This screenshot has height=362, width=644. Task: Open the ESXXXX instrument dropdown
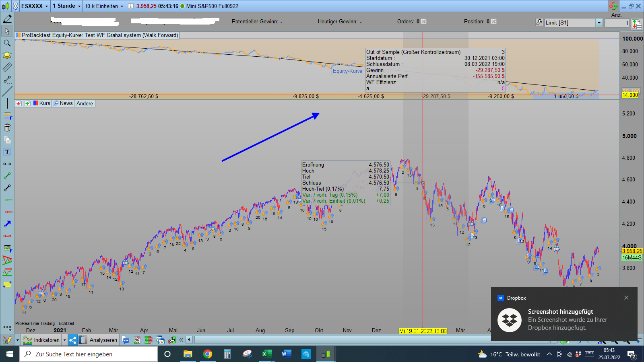pyautogui.click(x=35, y=6)
